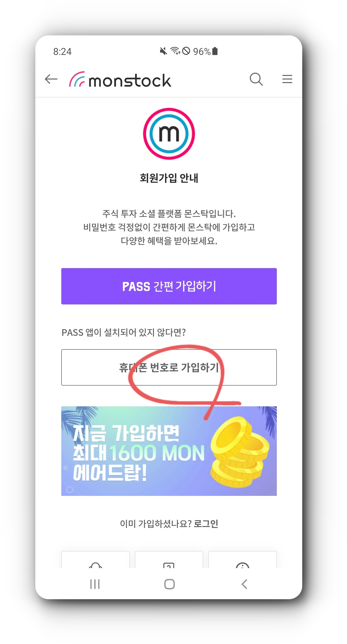Tap Android home button
This screenshot has width=347, height=644.
point(169,584)
